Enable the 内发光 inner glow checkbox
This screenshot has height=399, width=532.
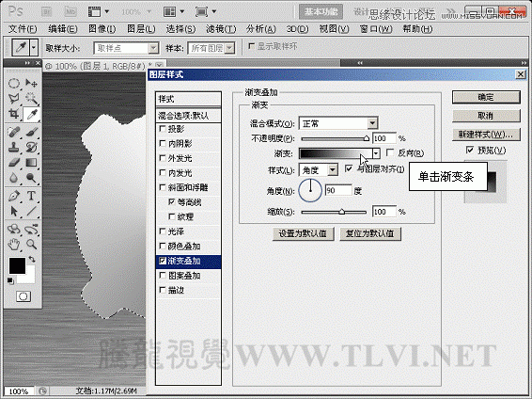click(163, 173)
